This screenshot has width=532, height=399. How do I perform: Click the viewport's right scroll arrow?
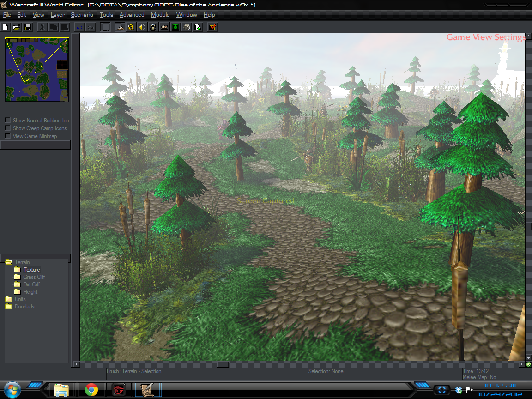tap(522, 364)
